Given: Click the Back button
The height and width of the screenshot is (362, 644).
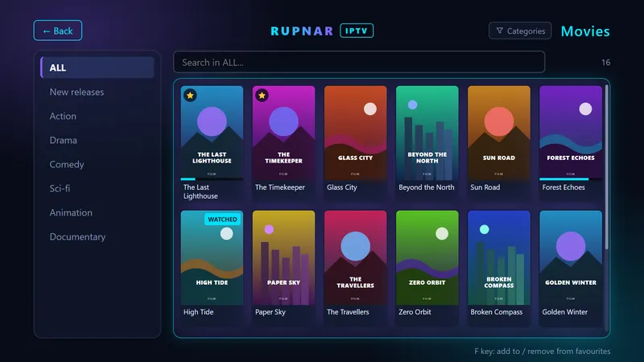Looking at the screenshot, I should point(57,31).
